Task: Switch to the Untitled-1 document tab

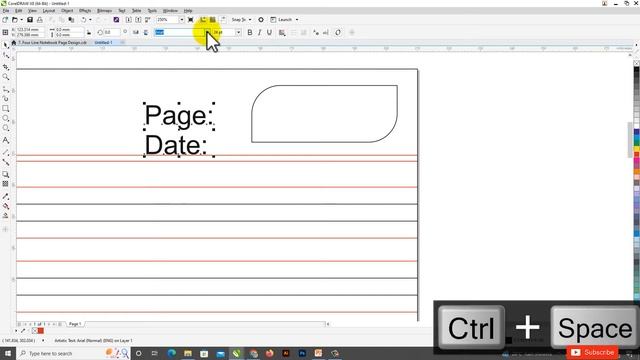Action: 103,42
